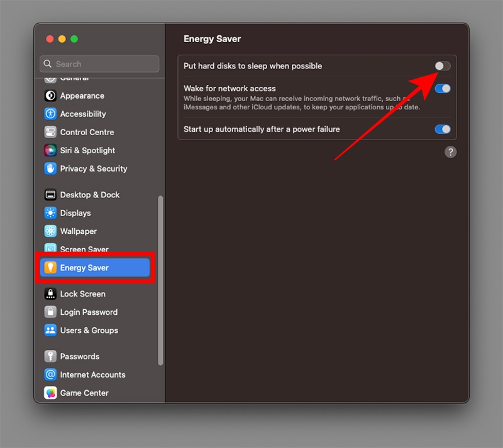Viewport: 503px width, 448px height.
Task: Click the Privacy & Security hand icon
Action: point(50,168)
